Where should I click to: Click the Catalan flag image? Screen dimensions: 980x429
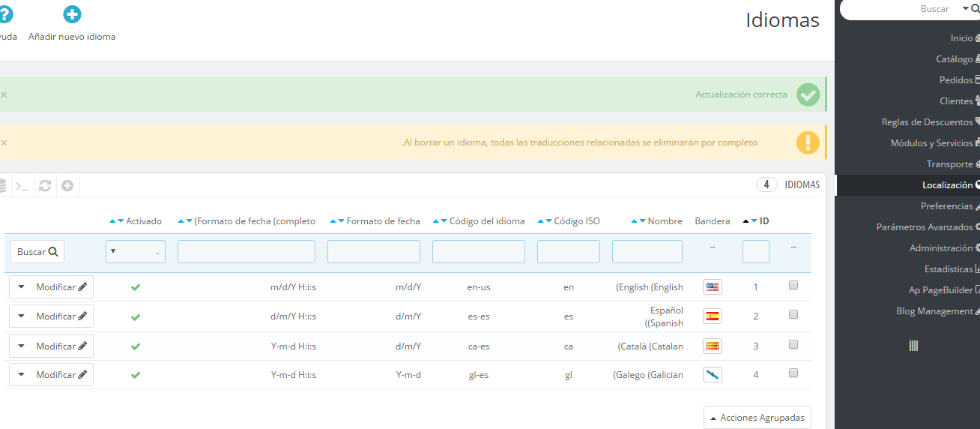(x=713, y=346)
